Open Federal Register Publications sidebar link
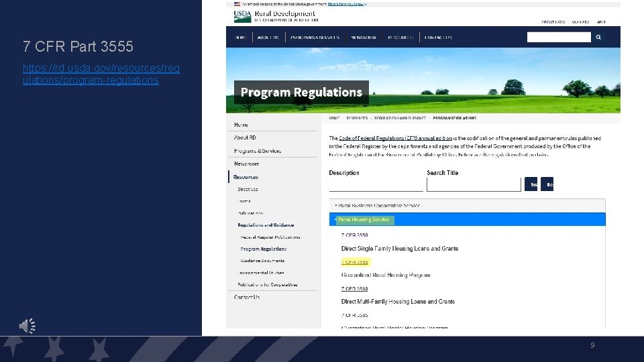 pyautogui.click(x=270, y=237)
